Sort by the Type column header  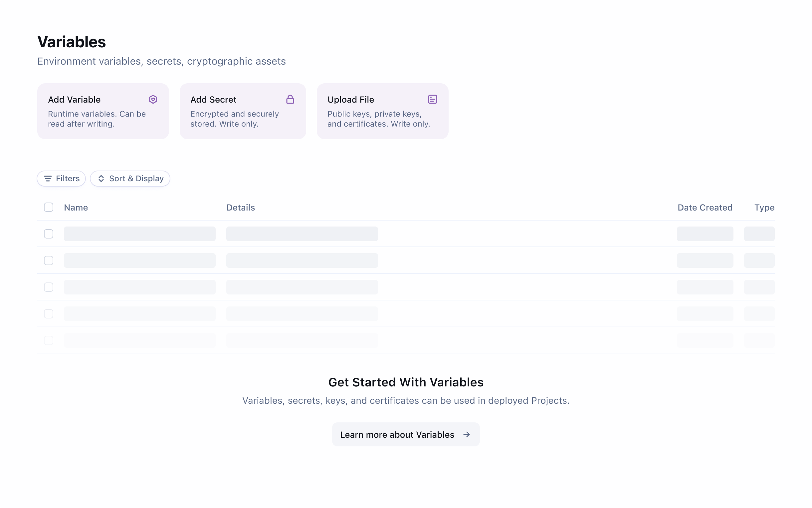(764, 208)
